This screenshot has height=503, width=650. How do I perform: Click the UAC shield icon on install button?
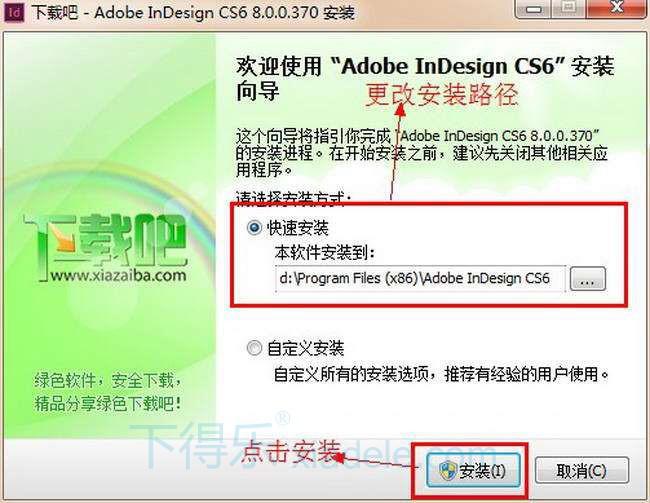click(x=448, y=470)
